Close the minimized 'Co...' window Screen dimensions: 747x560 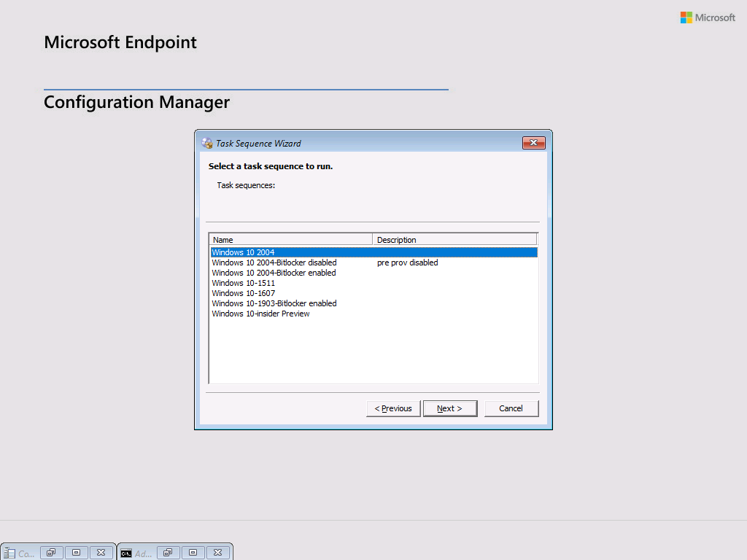click(101, 553)
